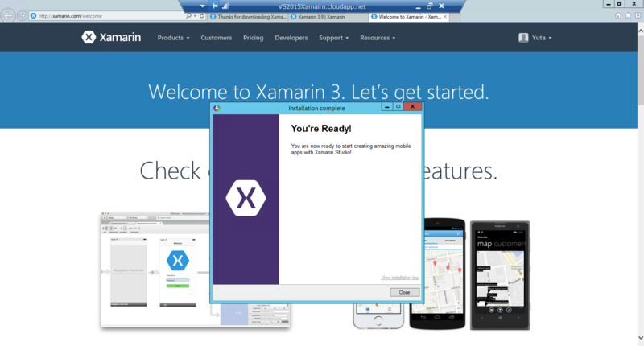The image size is (644, 346).
Task: Open the remote connection bar dropdown arrow
Action: [x=203, y=6]
